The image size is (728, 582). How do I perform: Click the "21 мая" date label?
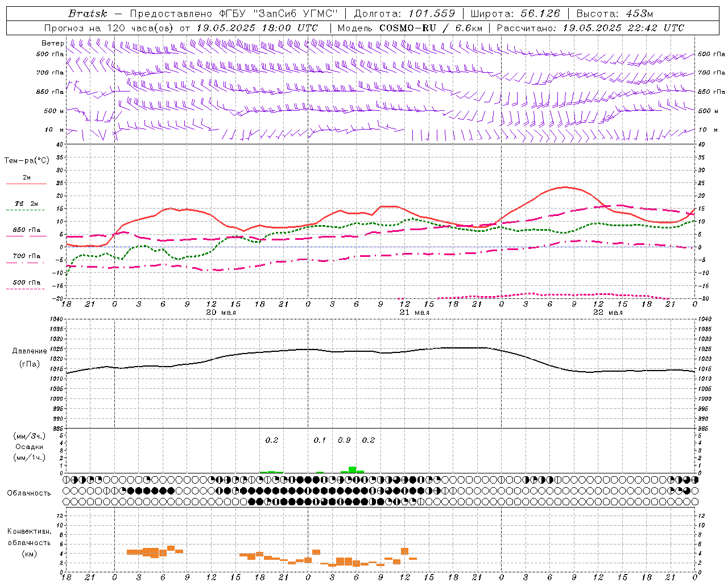(414, 313)
